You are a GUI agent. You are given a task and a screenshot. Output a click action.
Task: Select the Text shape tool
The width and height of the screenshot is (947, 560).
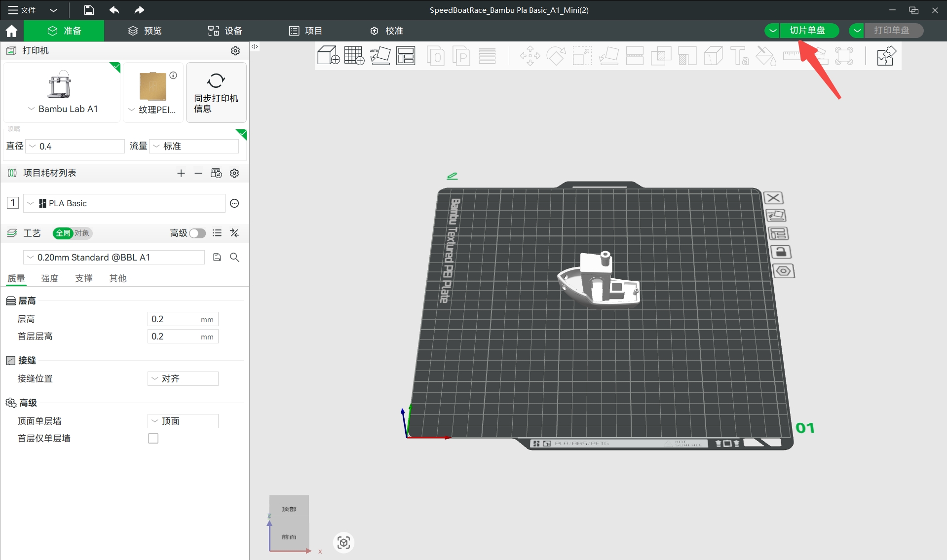pos(739,56)
